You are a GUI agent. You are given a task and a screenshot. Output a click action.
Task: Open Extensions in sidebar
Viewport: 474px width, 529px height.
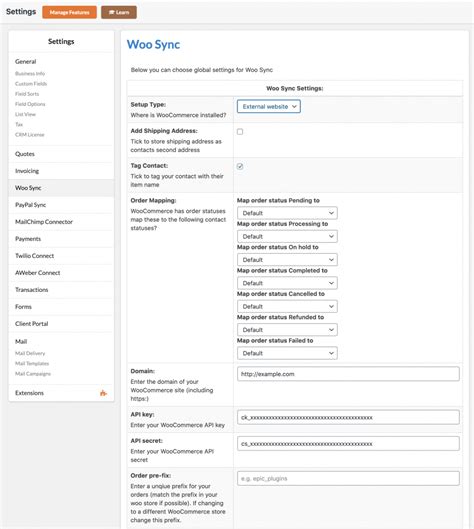pyautogui.click(x=61, y=393)
